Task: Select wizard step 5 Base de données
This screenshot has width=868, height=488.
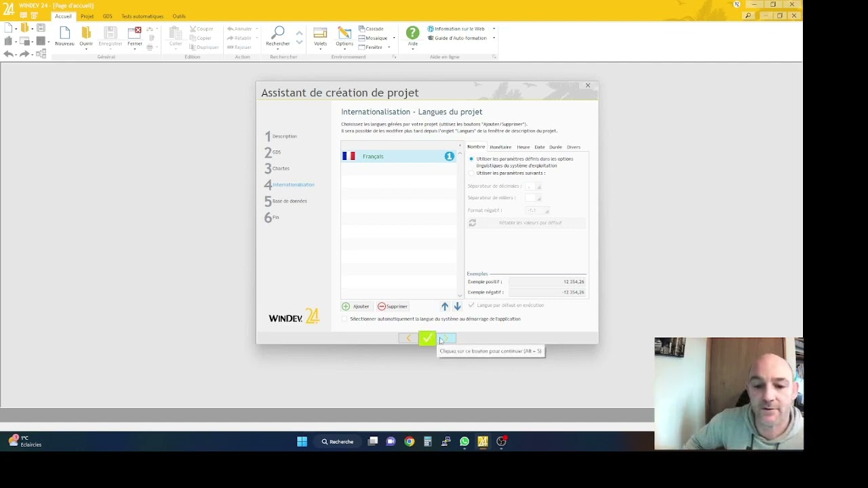Action: [x=285, y=201]
